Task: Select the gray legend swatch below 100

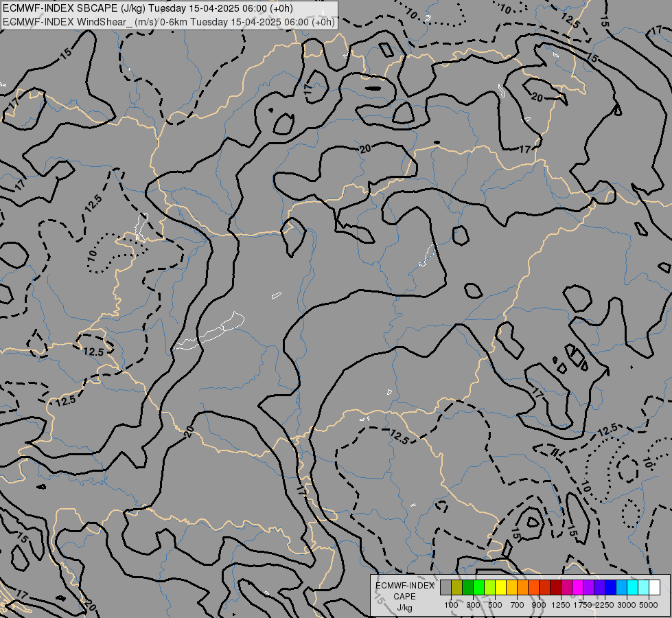Action: coord(445,588)
